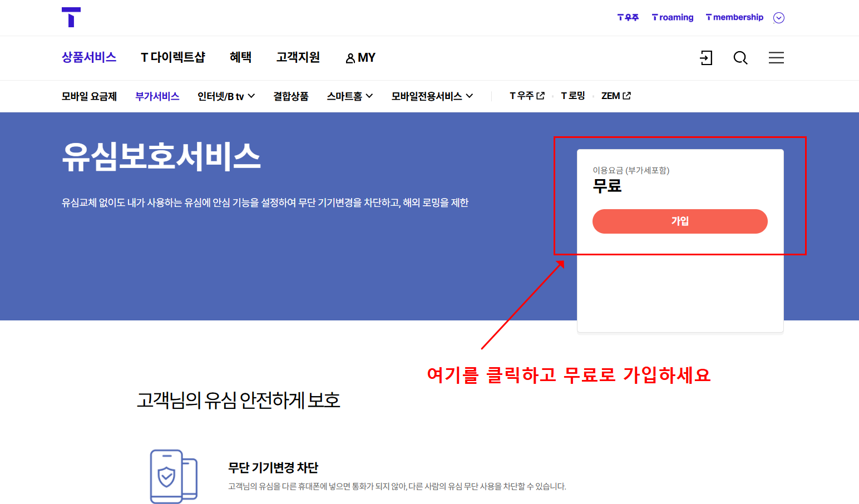Click the 유심보호서비스 page title
859x504 pixels.
coord(161,157)
